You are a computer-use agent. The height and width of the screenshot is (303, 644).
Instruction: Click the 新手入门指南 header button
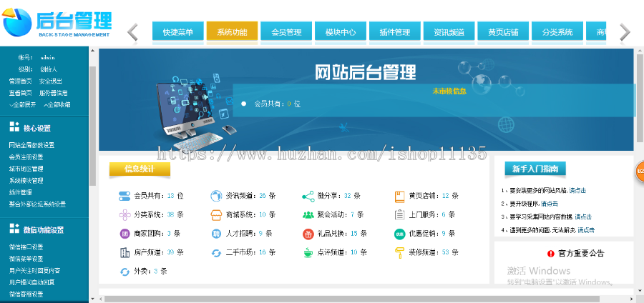click(x=535, y=169)
